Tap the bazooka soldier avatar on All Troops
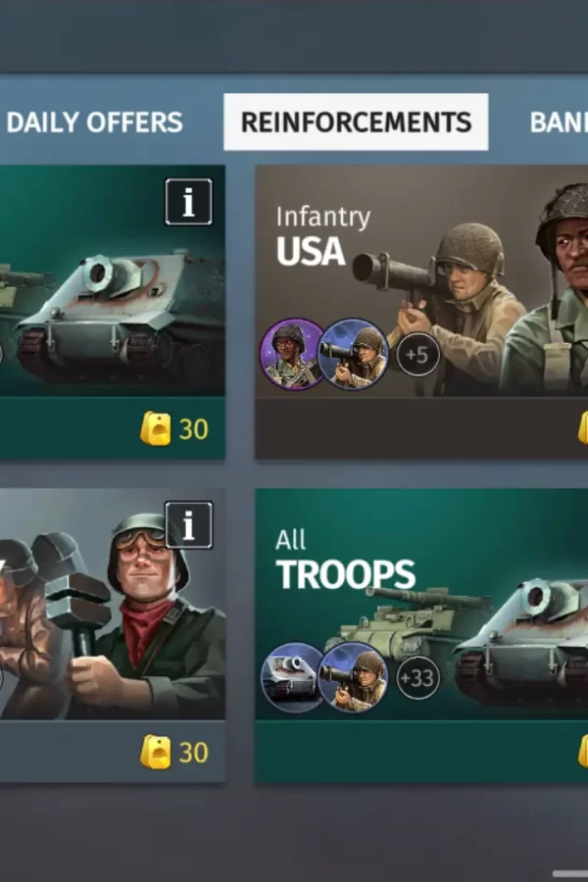This screenshot has width=588, height=882. click(x=353, y=677)
